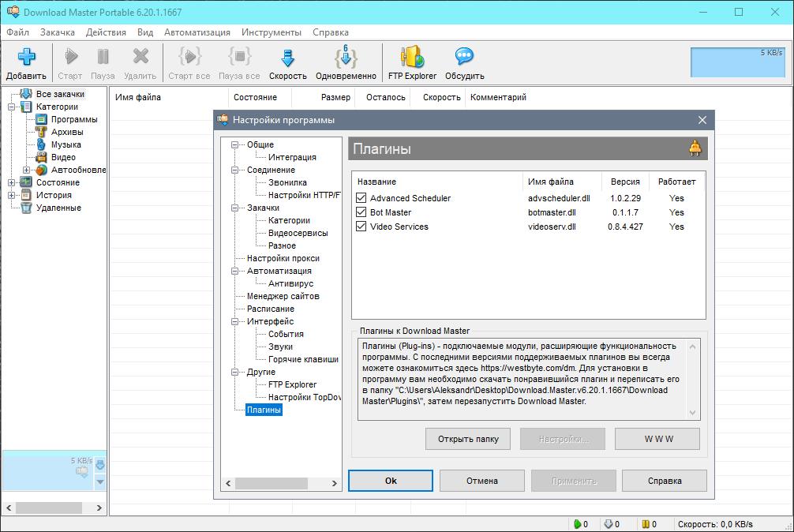Click the Добавить plus icon in toolbar
Viewport: 794px width, 532px height.
tap(26, 58)
